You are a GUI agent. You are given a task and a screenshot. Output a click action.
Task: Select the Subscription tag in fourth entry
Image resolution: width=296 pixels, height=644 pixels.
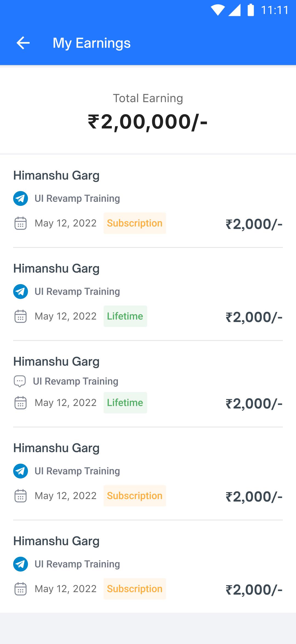tap(135, 496)
